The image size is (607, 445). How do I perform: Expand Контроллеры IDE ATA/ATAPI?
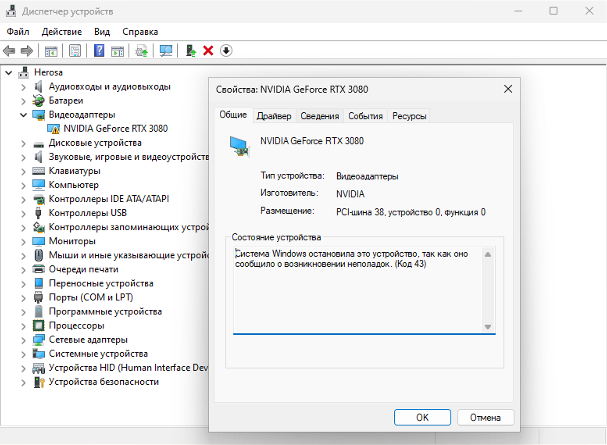pyautogui.click(x=24, y=199)
